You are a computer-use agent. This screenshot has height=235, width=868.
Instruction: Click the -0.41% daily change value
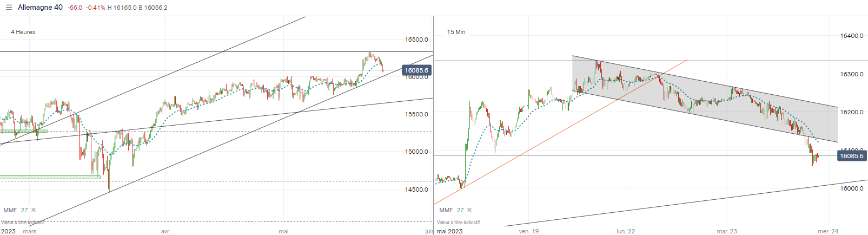pos(96,8)
